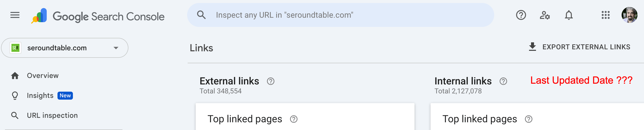The width and height of the screenshot is (644, 130).
Task: Open the account profile picture
Action: [x=629, y=15]
